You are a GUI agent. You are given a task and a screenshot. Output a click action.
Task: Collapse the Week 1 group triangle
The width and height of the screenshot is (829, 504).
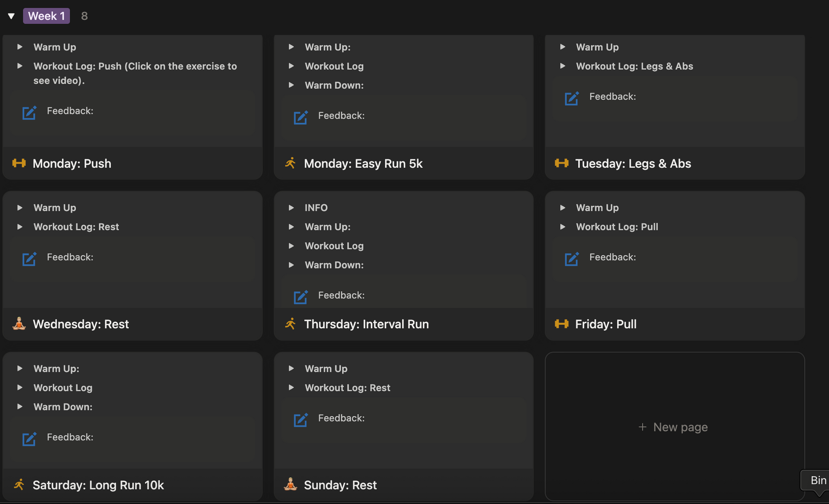click(12, 16)
